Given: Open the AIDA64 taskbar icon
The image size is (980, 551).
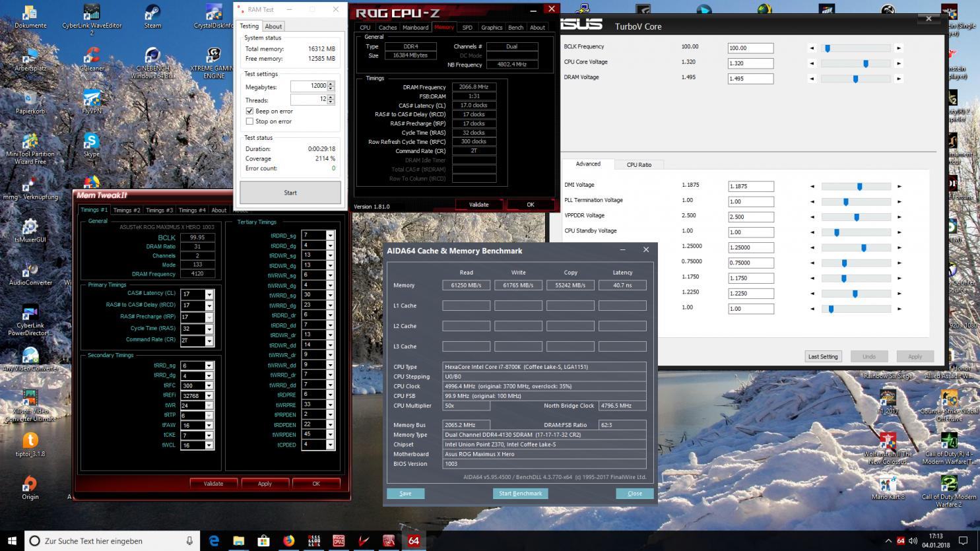Looking at the screenshot, I should [x=413, y=541].
